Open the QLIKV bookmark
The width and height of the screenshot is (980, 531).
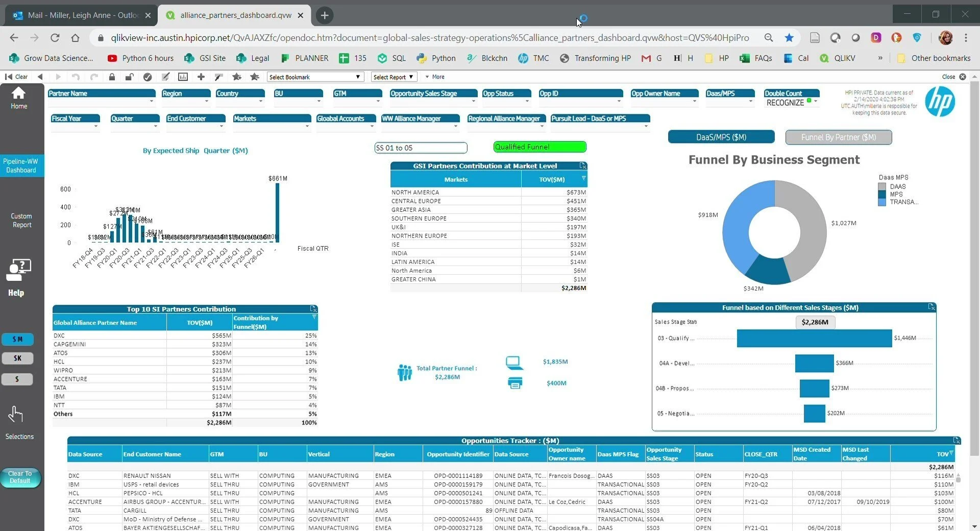click(x=837, y=58)
